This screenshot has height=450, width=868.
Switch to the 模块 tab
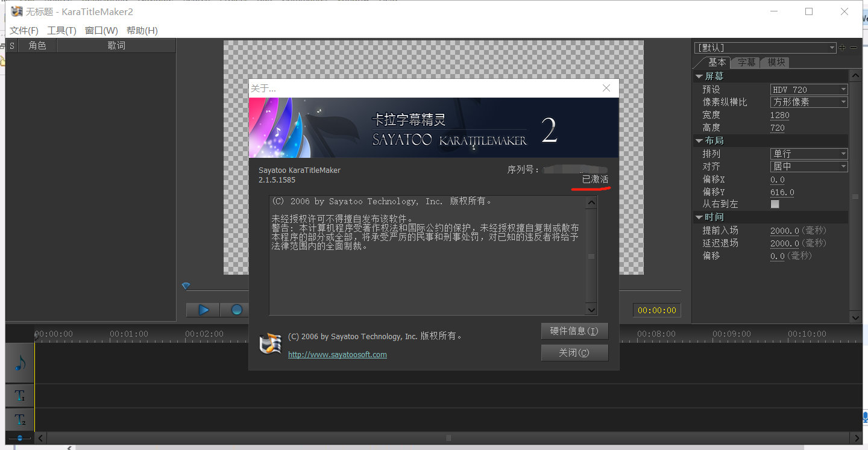[776, 62]
